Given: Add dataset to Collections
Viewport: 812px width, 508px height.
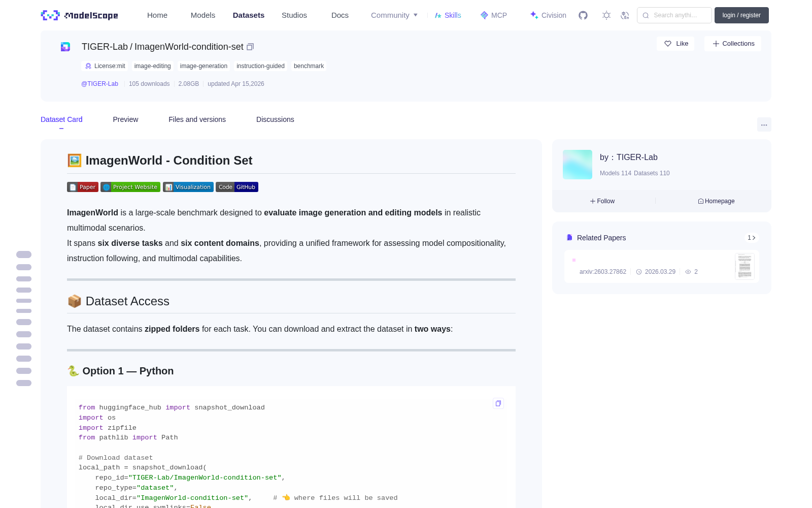Looking at the screenshot, I should tap(733, 44).
